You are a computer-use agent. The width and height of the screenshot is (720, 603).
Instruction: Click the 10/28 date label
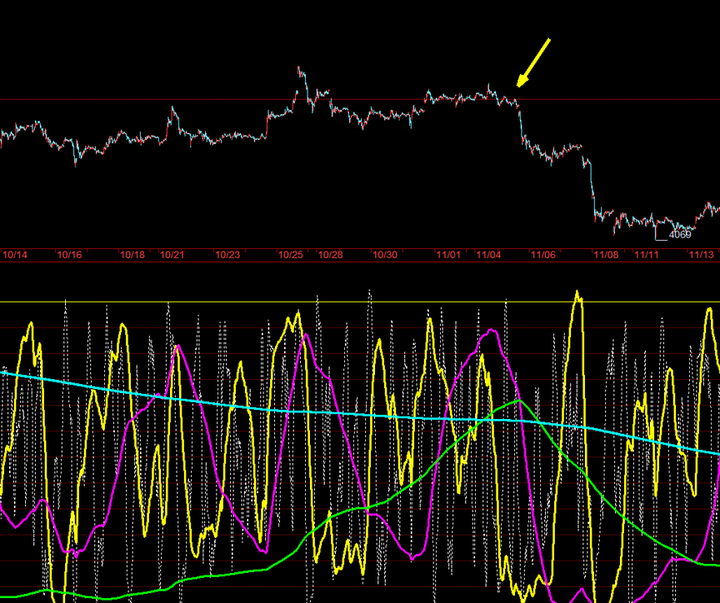click(330, 255)
